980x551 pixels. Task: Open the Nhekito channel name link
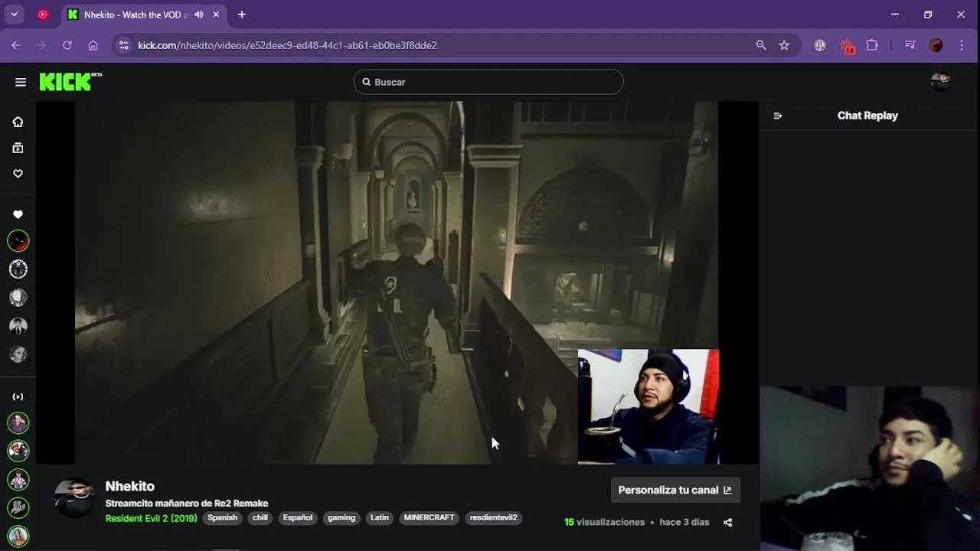129,486
